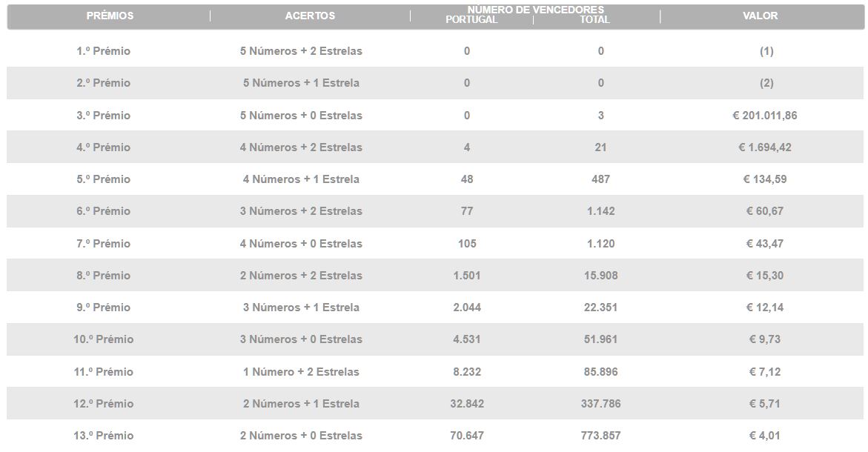Select the € 201.011,86 prize value
This screenshot has width=868, height=452.
coord(765,115)
